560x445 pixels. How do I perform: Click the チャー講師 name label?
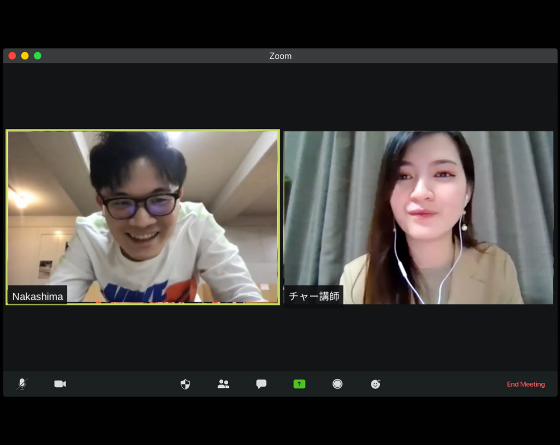[314, 296]
